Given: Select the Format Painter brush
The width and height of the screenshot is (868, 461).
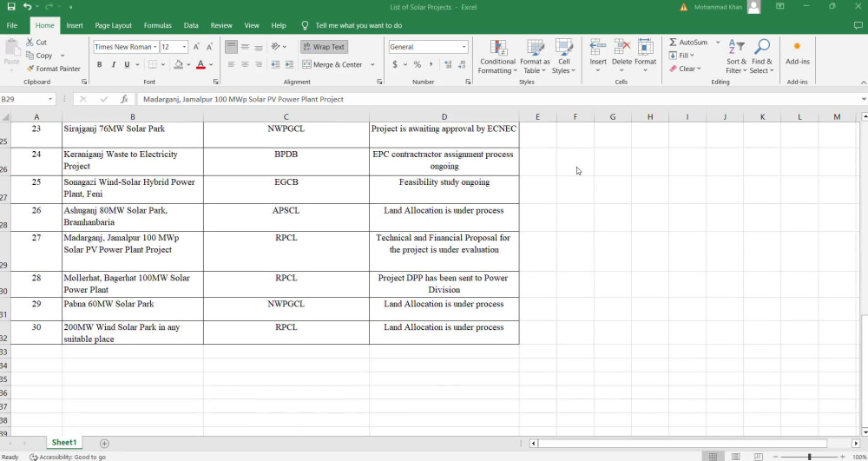Looking at the screenshot, I should [x=30, y=69].
